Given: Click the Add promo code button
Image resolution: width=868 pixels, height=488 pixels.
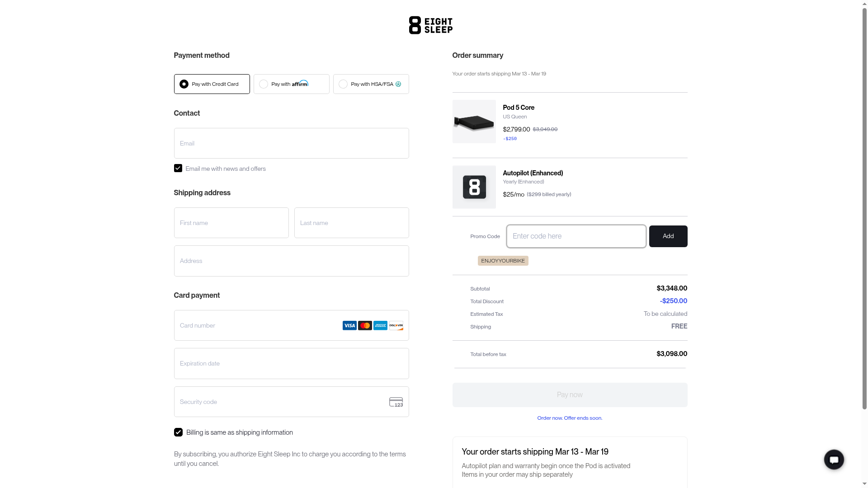Looking at the screenshot, I should (x=668, y=236).
